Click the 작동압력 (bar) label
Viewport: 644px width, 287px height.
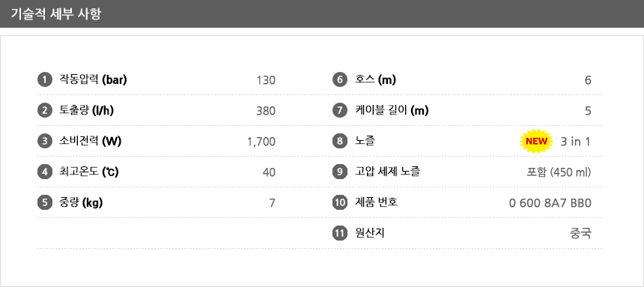point(94,79)
